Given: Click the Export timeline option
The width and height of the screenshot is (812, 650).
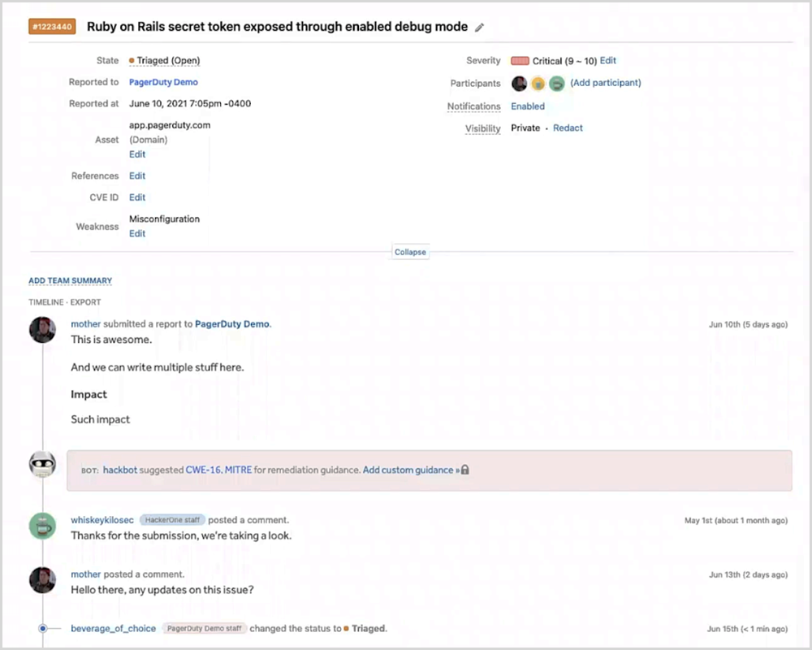Looking at the screenshot, I should pyautogui.click(x=86, y=302).
